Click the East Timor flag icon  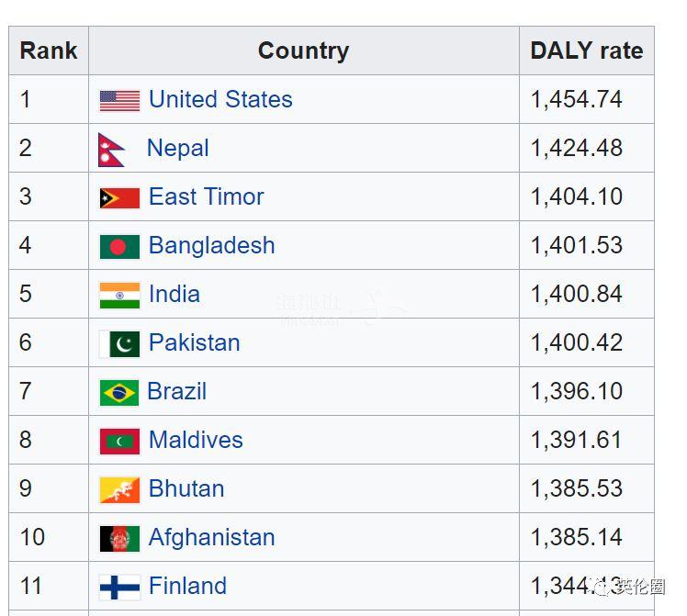[119, 198]
